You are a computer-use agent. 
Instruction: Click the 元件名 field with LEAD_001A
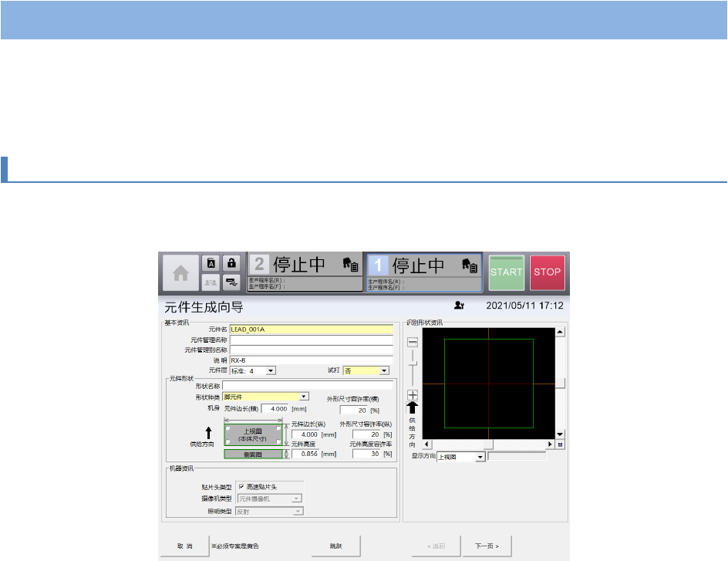[311, 330]
